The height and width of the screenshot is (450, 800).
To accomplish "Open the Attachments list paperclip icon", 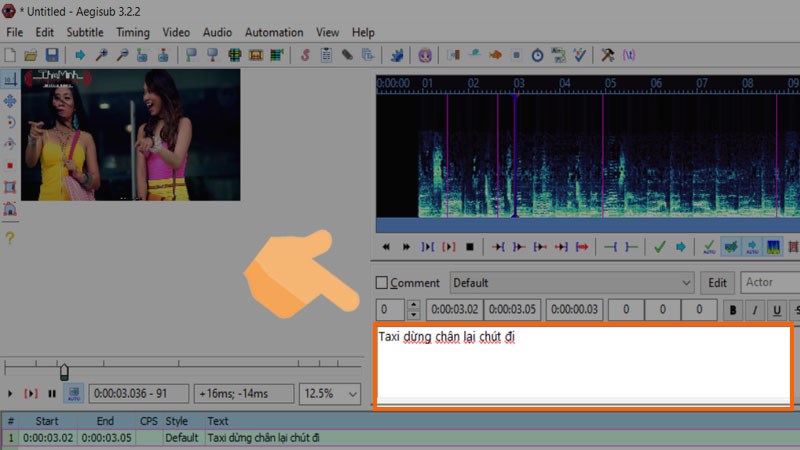I will point(347,55).
